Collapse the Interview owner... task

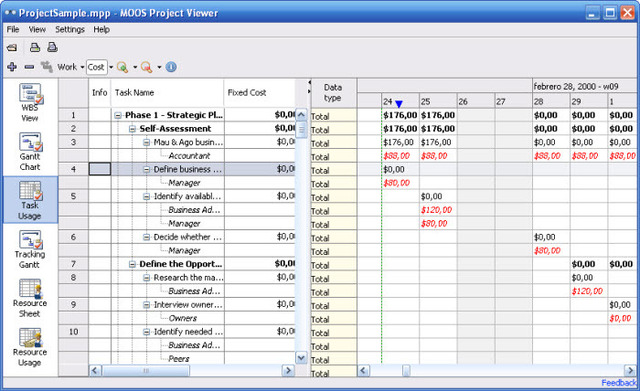point(146,305)
